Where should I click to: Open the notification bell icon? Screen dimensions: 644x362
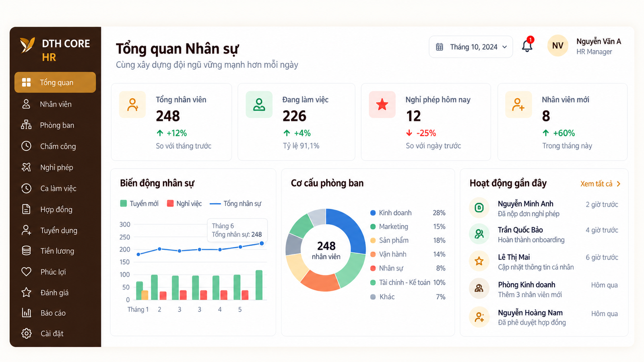click(527, 45)
